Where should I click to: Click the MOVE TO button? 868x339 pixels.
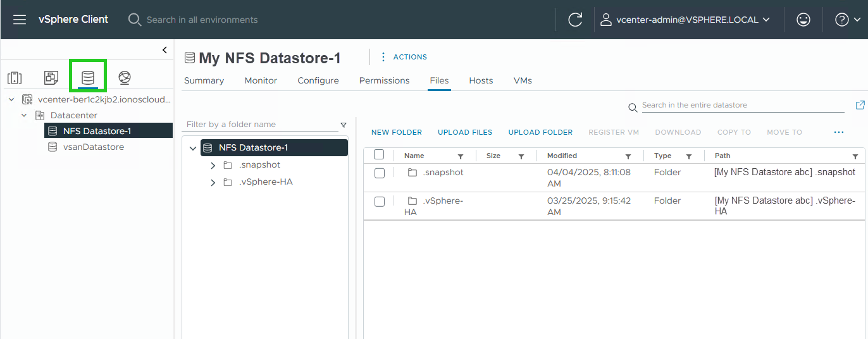784,132
